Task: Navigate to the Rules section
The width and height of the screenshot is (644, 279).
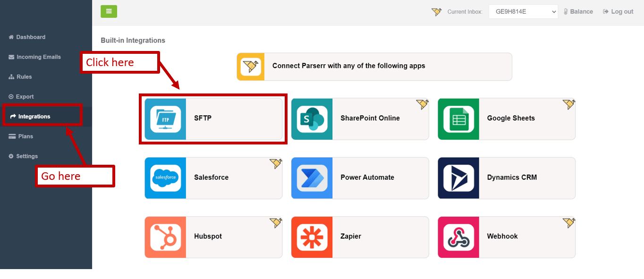Action: 25,76
